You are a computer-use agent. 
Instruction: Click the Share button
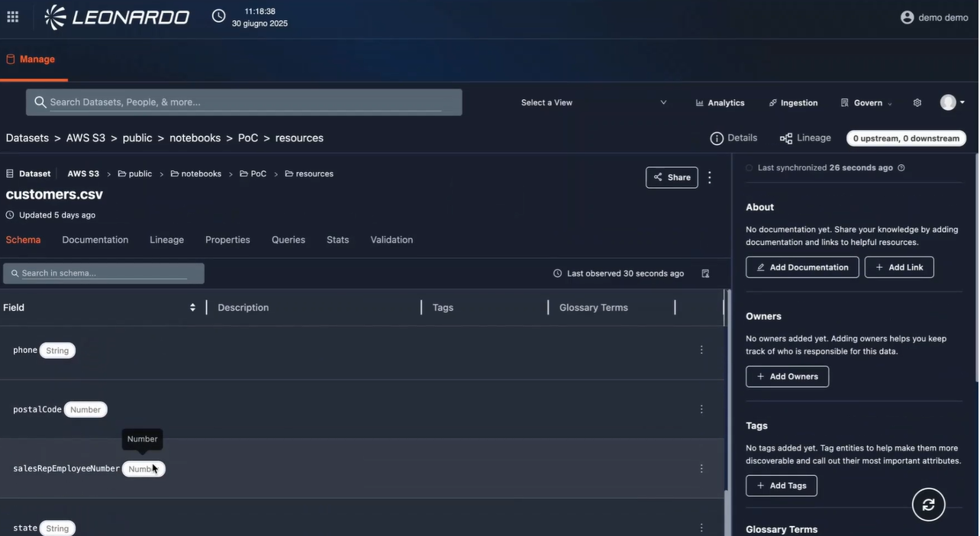click(672, 177)
